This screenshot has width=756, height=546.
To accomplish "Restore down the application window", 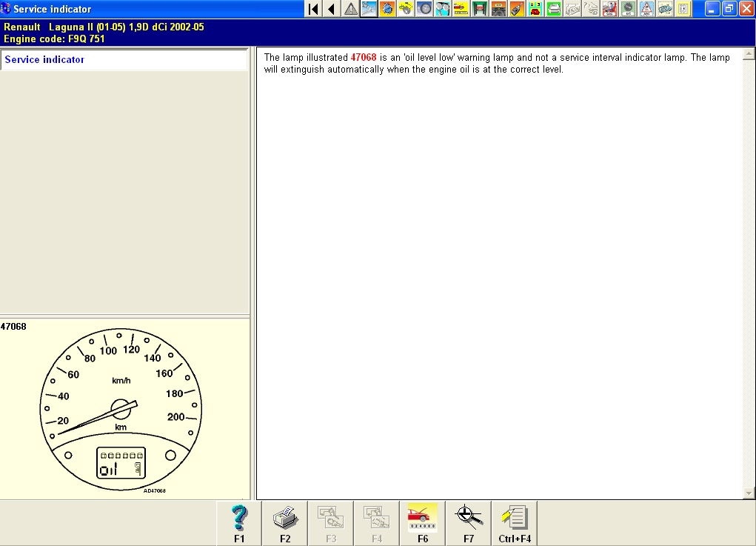I will [729, 9].
